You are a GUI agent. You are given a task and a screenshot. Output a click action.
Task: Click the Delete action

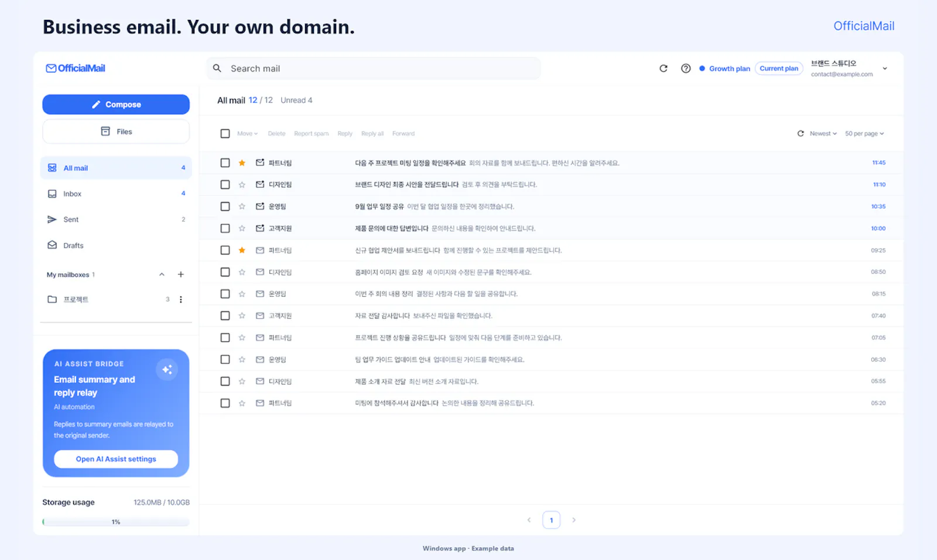click(x=276, y=133)
